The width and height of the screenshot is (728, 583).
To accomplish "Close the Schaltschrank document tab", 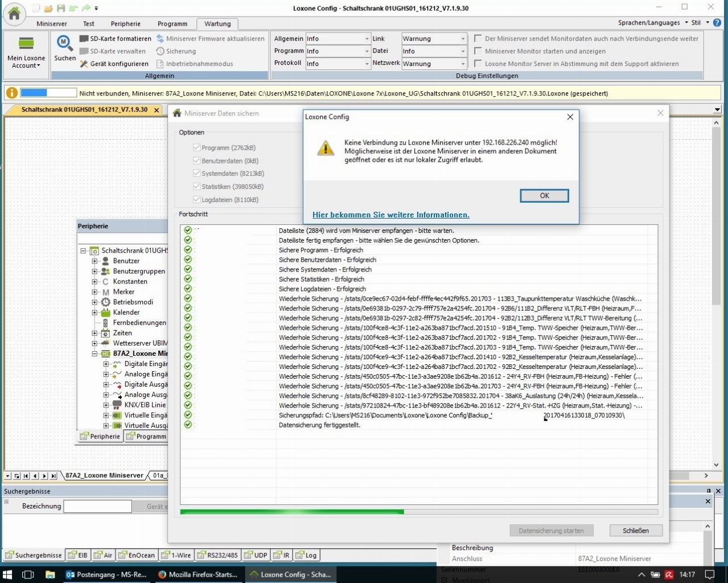I will click(x=157, y=110).
